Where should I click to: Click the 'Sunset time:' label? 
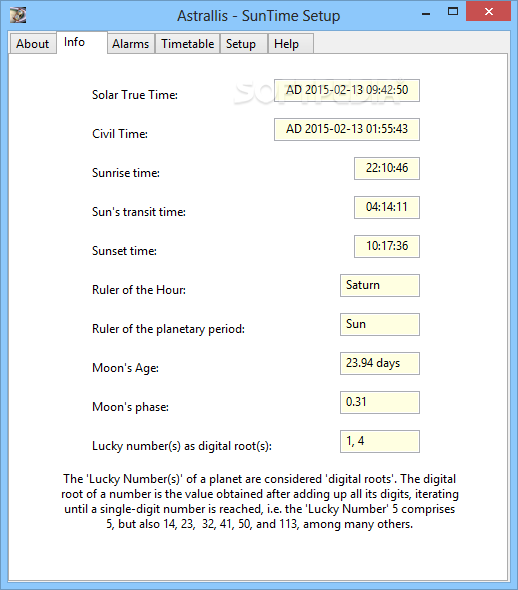pyautogui.click(x=124, y=251)
